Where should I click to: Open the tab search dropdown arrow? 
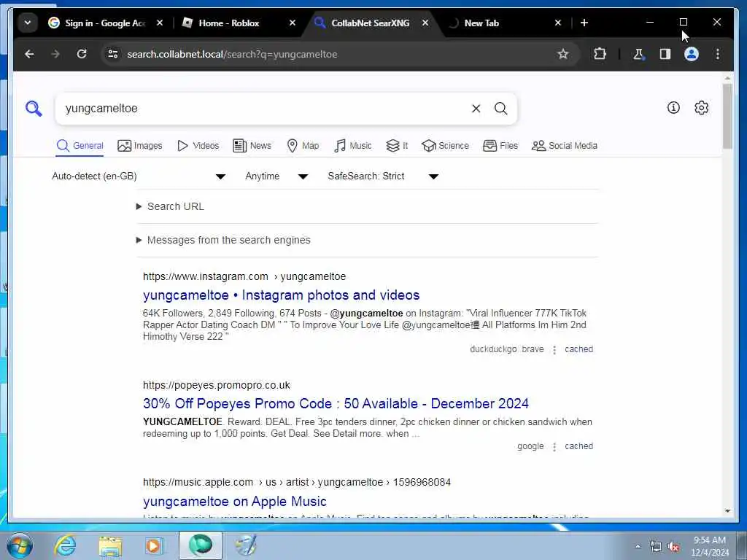(x=28, y=23)
